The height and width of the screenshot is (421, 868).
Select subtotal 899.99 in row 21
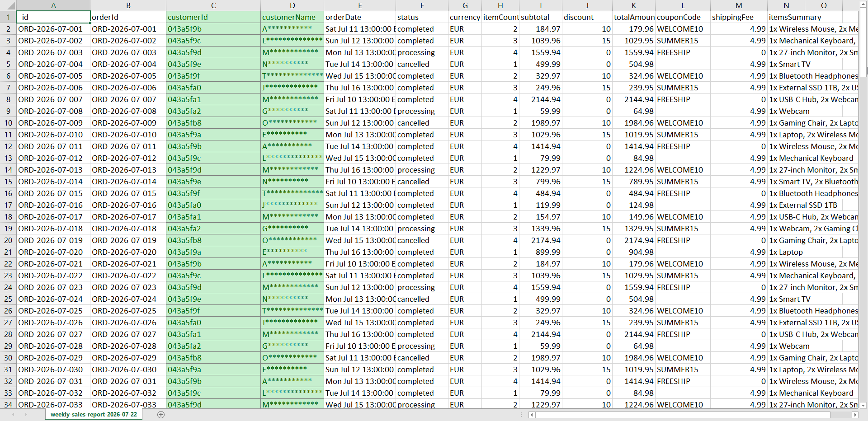tap(541, 252)
